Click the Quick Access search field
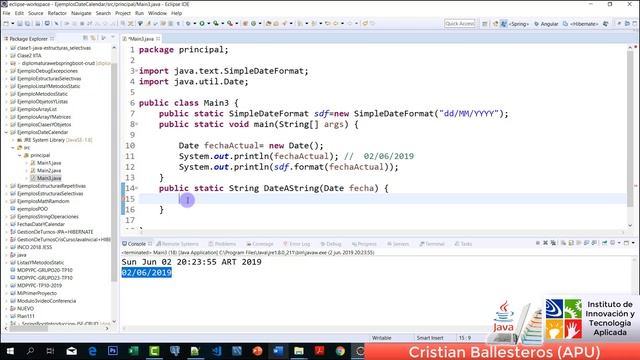Image resolution: width=640 pixels, height=360 pixels. [x=460, y=24]
